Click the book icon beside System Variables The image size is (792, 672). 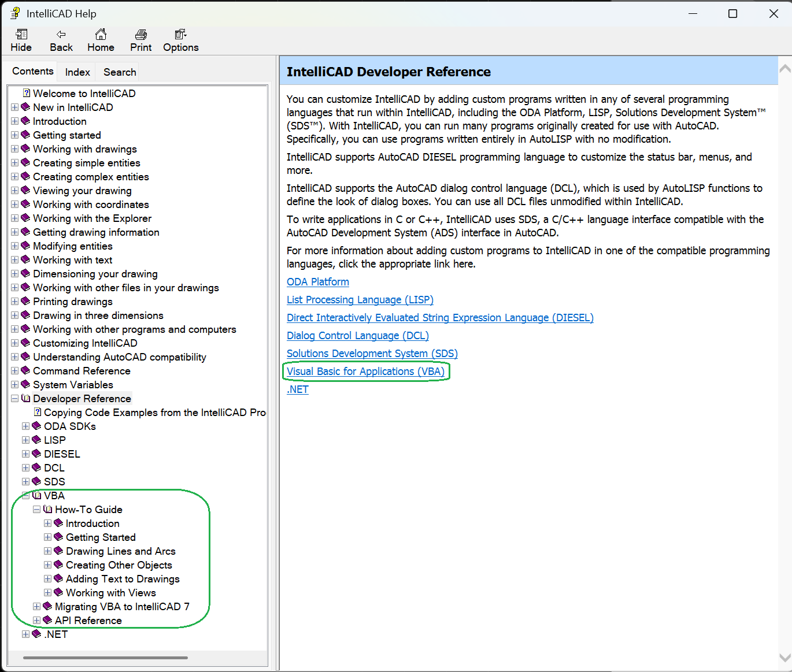[x=25, y=384]
